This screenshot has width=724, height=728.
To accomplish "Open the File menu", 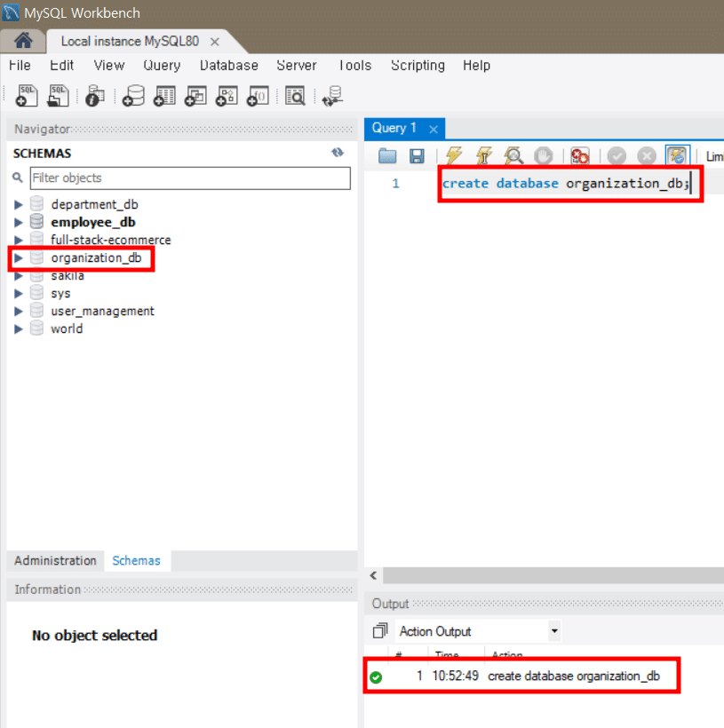I will (20, 65).
